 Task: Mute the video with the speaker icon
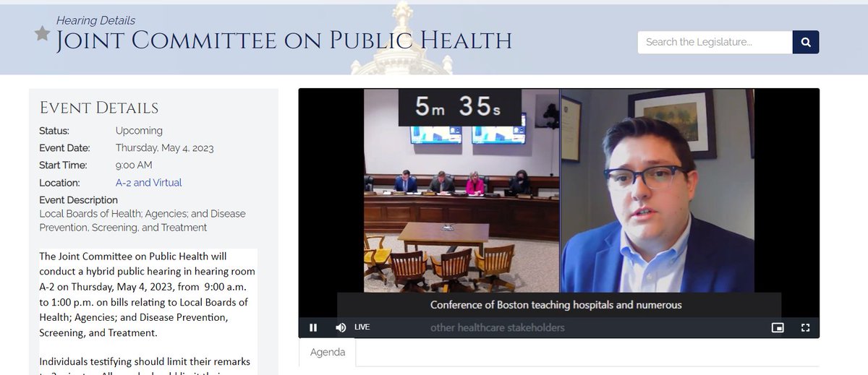click(341, 327)
